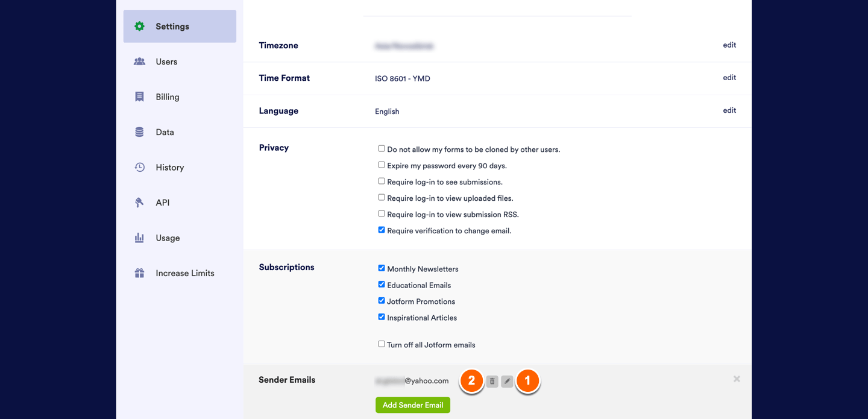Click the Settings gear icon in the sidebar
Image resolution: width=868 pixels, height=419 pixels.
pyautogui.click(x=140, y=27)
